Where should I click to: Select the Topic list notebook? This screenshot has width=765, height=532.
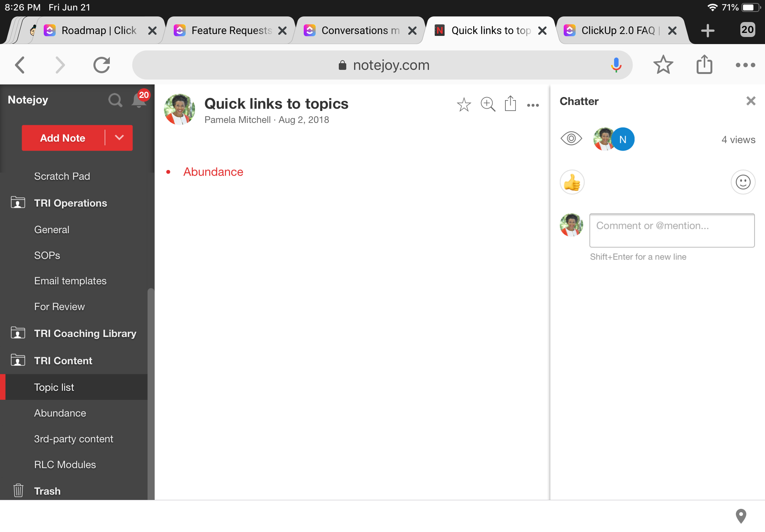[x=74, y=387]
